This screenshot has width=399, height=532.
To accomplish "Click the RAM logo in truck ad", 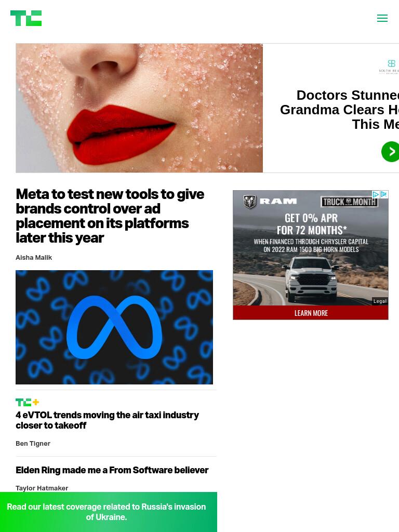I will pos(270,202).
